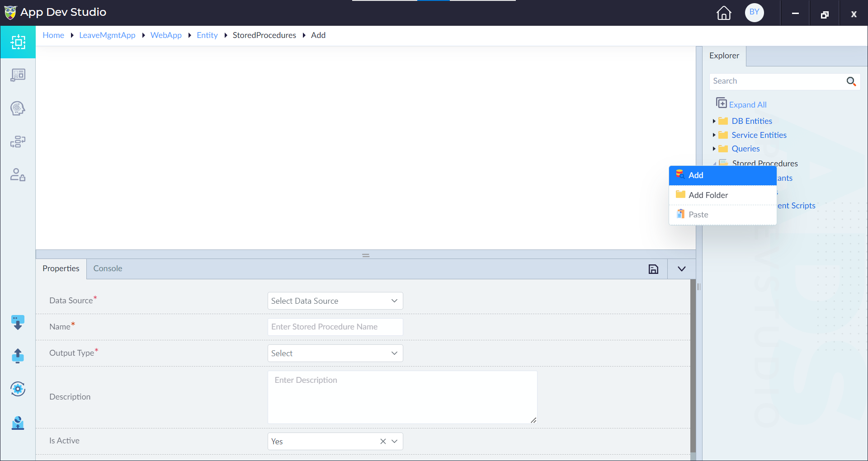Screen dimensions: 868x461
Task: Click the App Dev Studio owl logo
Action: click(x=10, y=12)
